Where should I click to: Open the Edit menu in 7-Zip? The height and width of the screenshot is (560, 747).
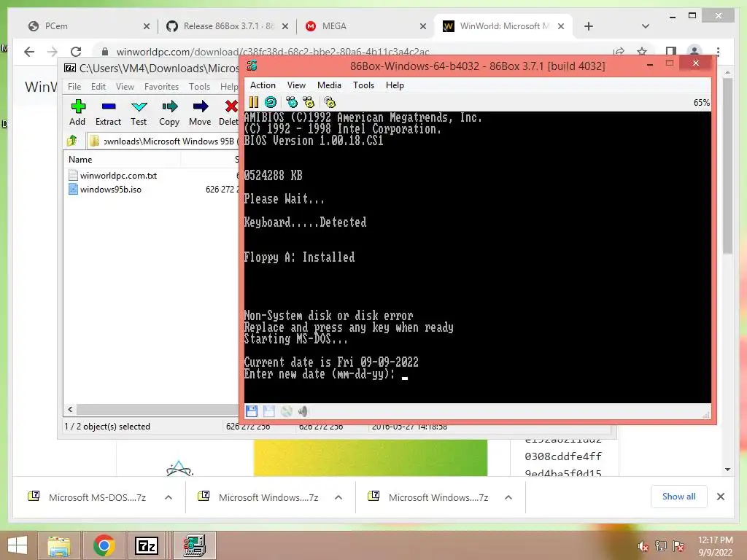pos(98,86)
